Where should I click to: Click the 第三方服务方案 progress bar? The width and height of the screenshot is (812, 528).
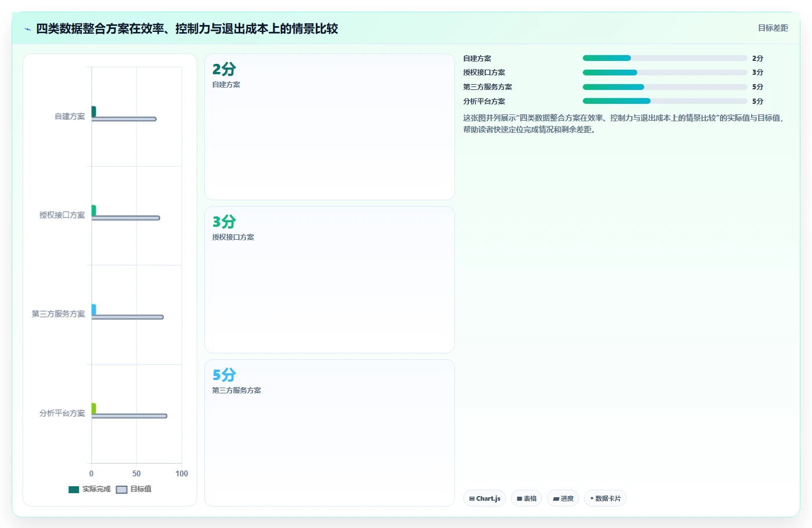point(665,87)
